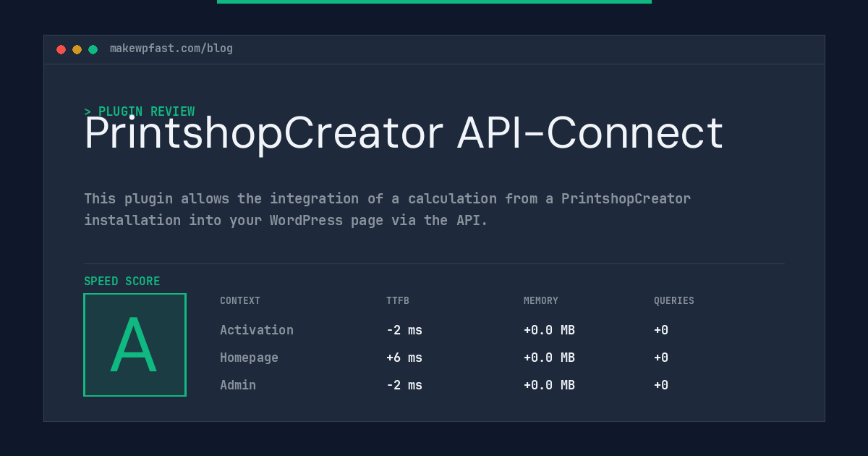
Task: Click the plugin description paragraph
Action: point(388,209)
